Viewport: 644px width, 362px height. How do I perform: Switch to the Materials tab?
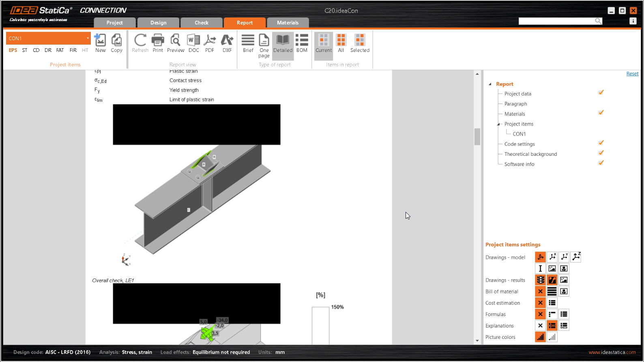click(288, 23)
